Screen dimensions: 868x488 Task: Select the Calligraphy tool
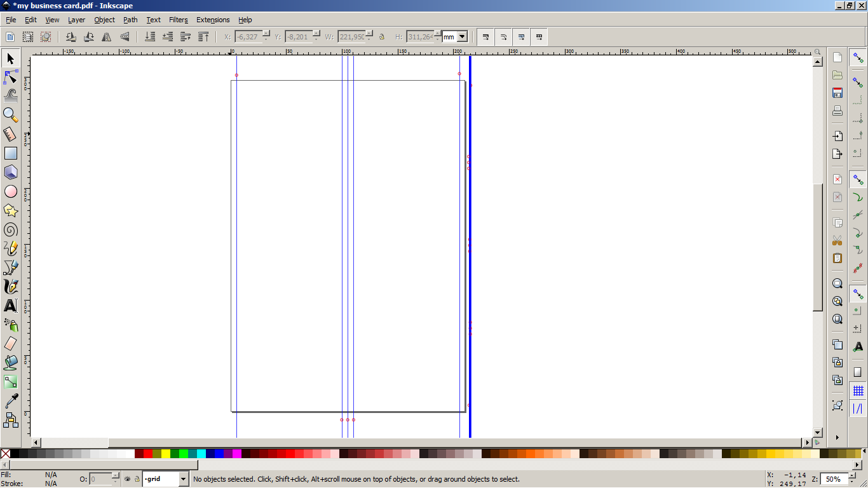pyautogui.click(x=10, y=287)
